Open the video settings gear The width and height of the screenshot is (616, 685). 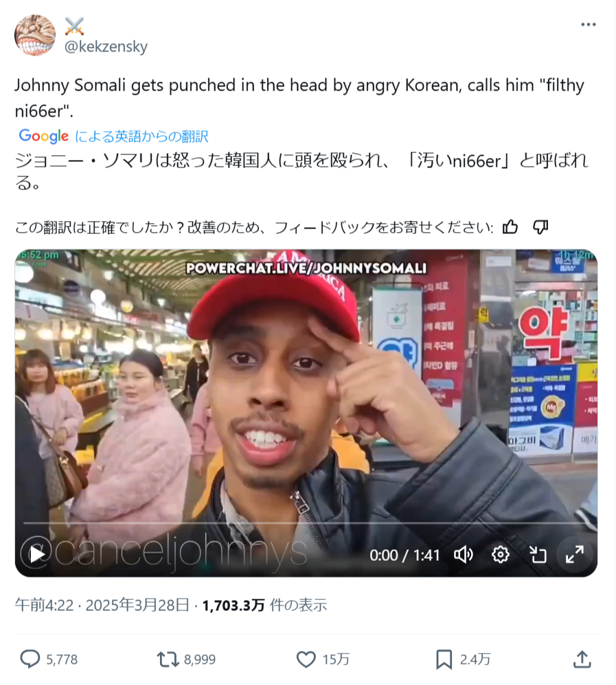point(500,555)
